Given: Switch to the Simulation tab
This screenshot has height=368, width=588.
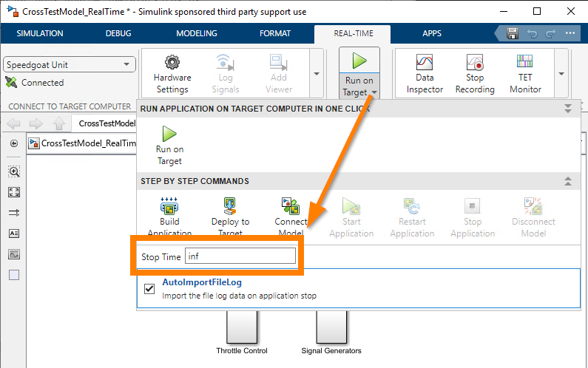Looking at the screenshot, I should coord(40,33).
